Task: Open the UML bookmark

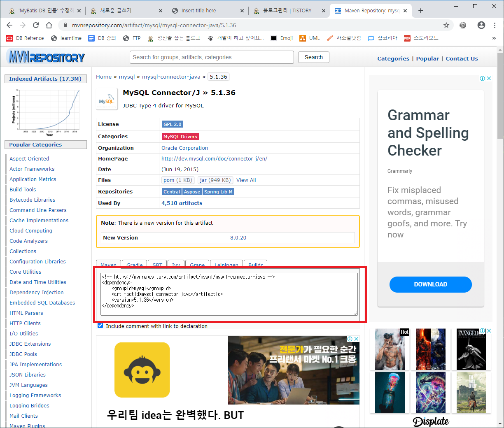Action: coord(310,38)
